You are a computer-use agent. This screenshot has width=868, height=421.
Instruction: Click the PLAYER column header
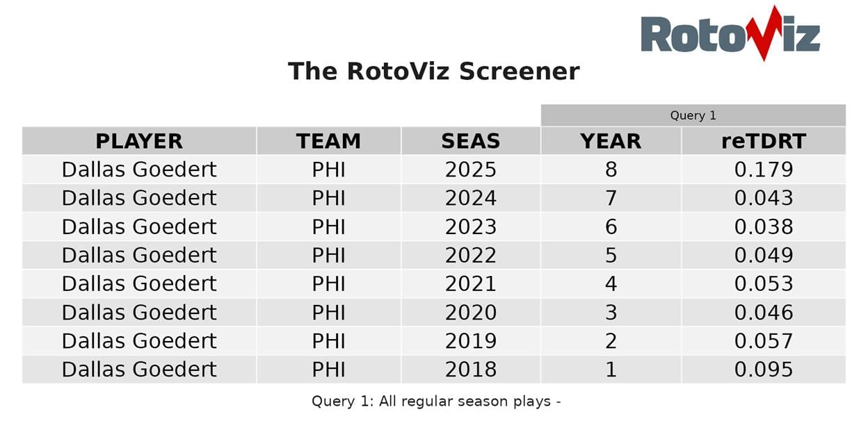pos(139,141)
